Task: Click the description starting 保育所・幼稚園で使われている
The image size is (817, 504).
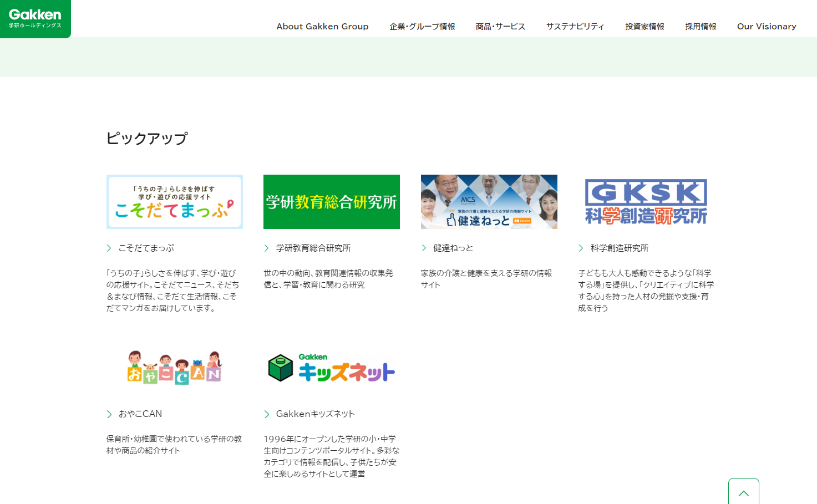Action: tap(174, 445)
